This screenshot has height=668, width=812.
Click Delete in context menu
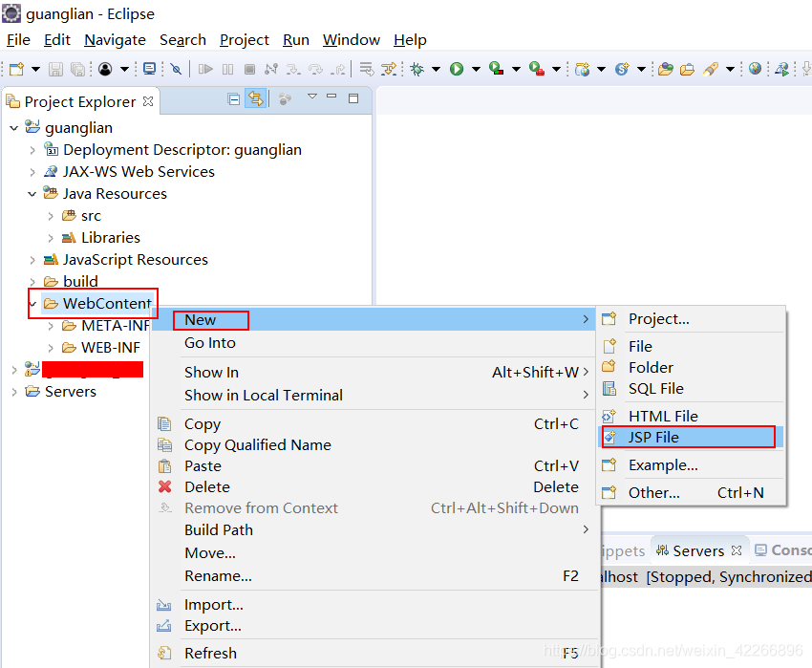374,487
